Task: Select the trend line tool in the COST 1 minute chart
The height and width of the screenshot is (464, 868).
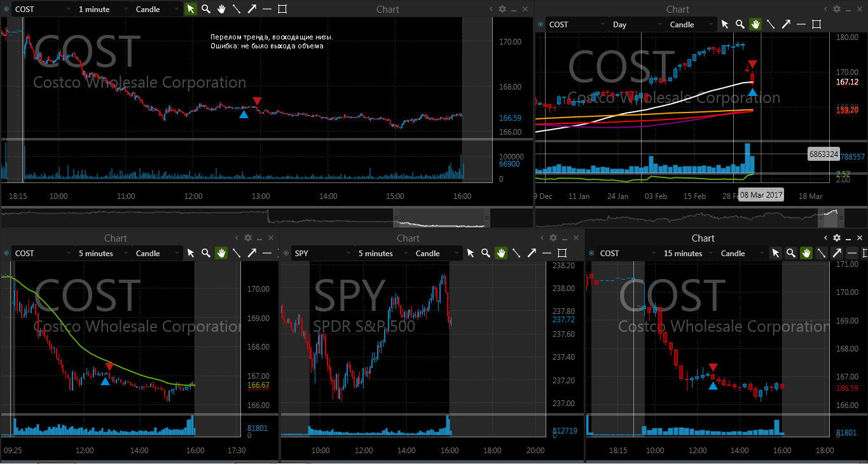Action: click(x=237, y=9)
